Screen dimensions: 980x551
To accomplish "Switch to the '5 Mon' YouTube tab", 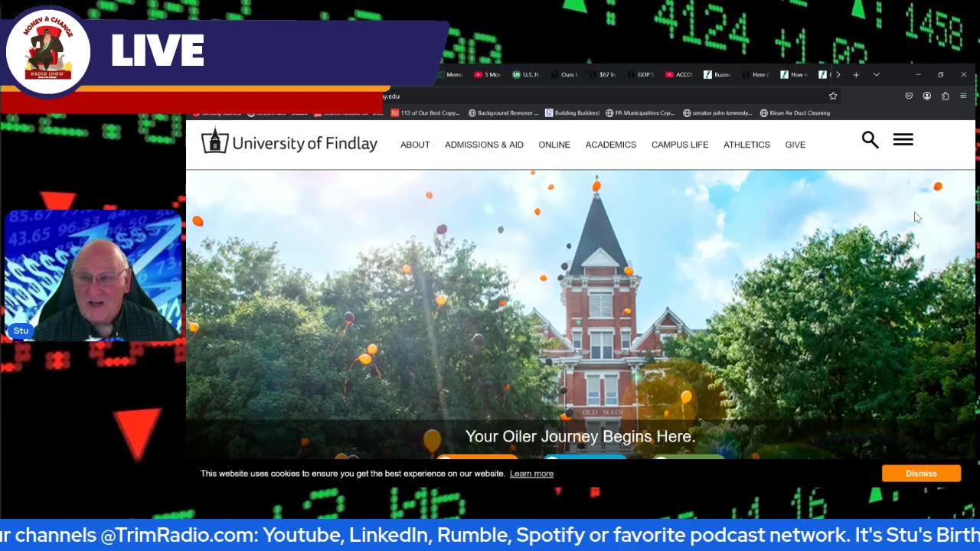I will point(488,74).
